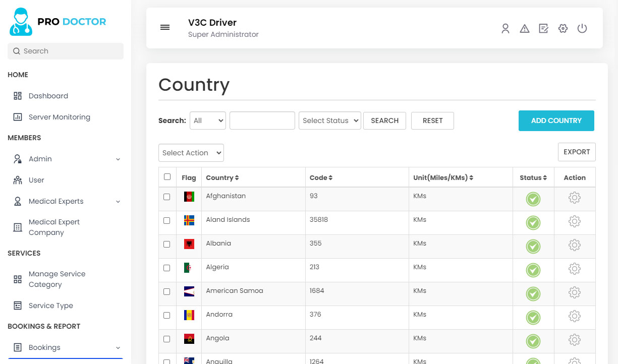The height and width of the screenshot is (364, 618).
Task: Click the logs/edit document icon in header
Action: point(543,28)
